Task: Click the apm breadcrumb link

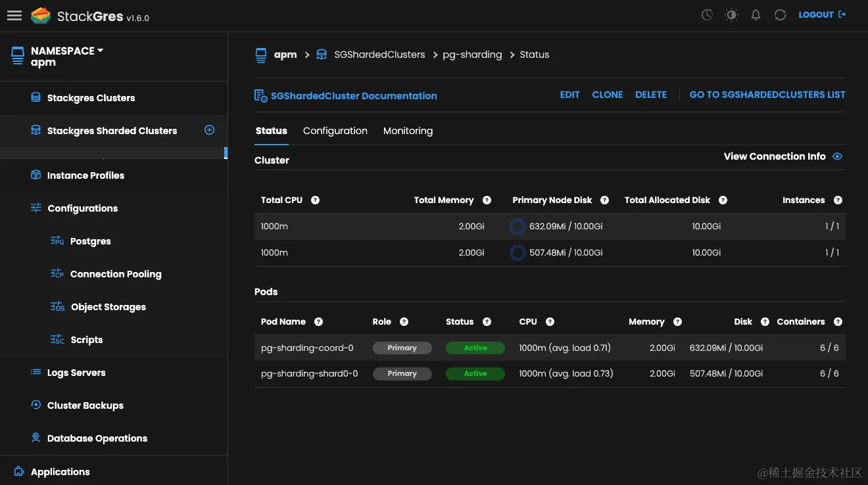Action: (285, 55)
